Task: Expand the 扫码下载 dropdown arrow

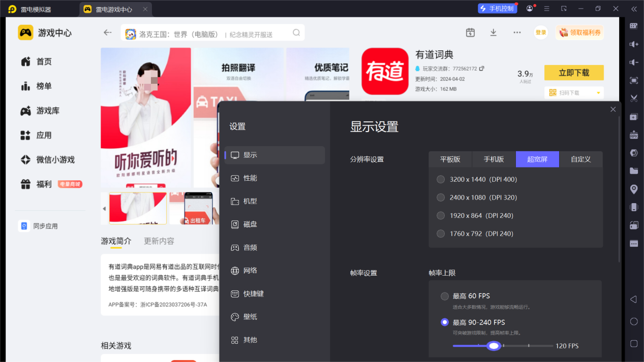Action: 598,93
